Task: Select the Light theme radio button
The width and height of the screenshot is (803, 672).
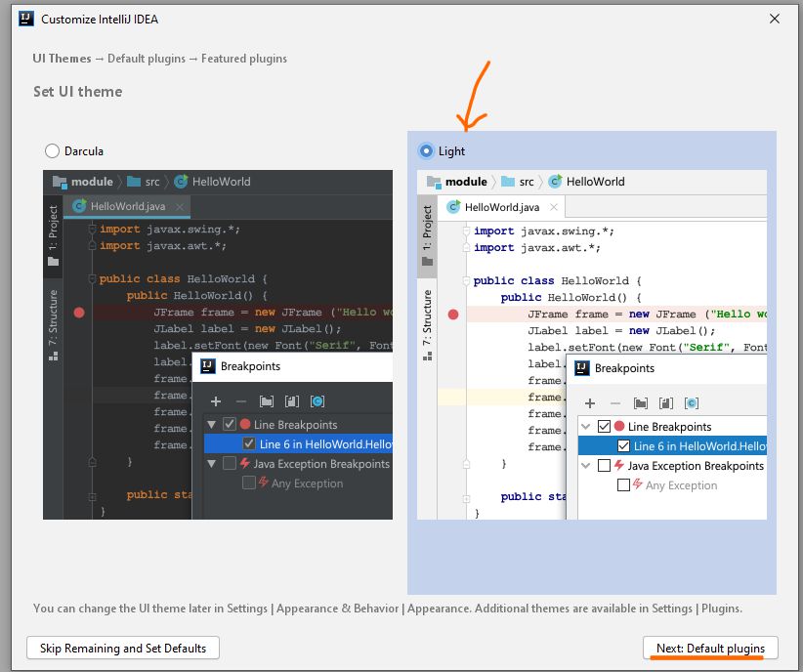Action: coord(426,151)
